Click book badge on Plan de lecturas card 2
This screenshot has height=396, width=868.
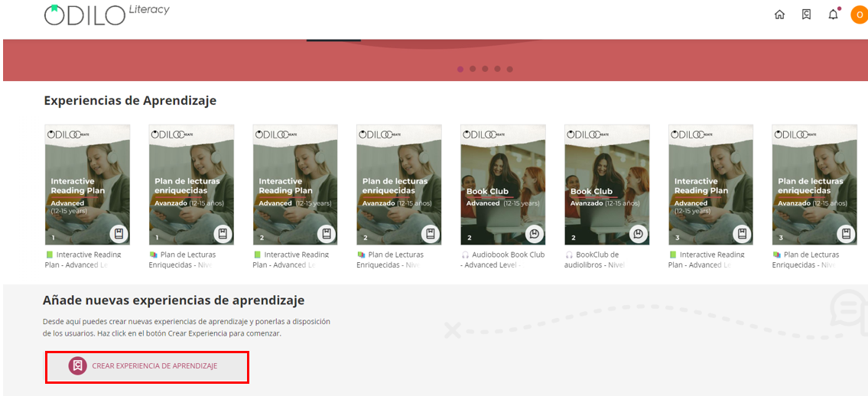point(430,234)
